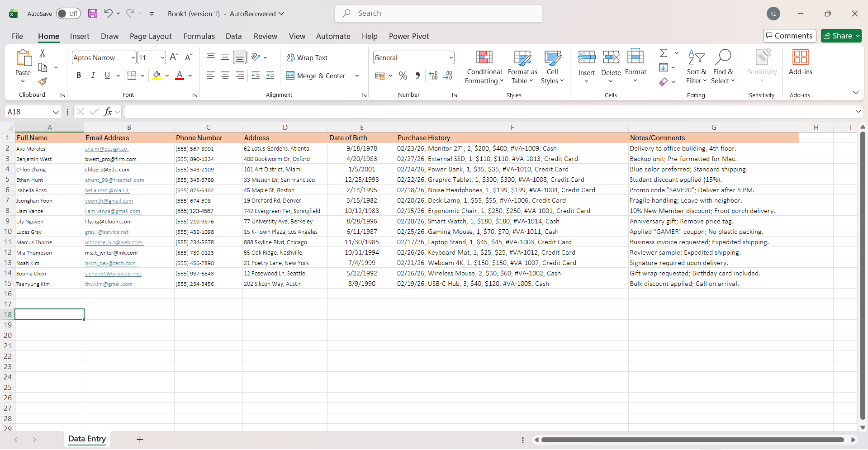Expand Merge & Center options arrow
The height and width of the screenshot is (450, 868).
(357, 76)
